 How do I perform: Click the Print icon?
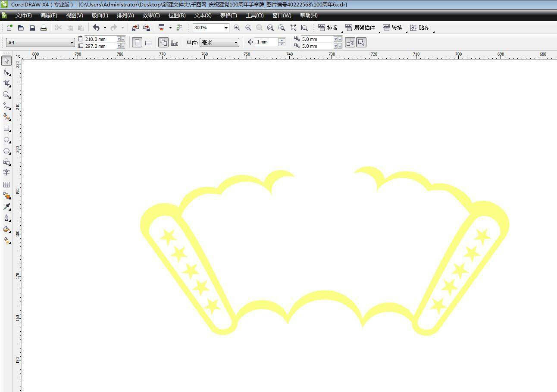click(x=44, y=28)
